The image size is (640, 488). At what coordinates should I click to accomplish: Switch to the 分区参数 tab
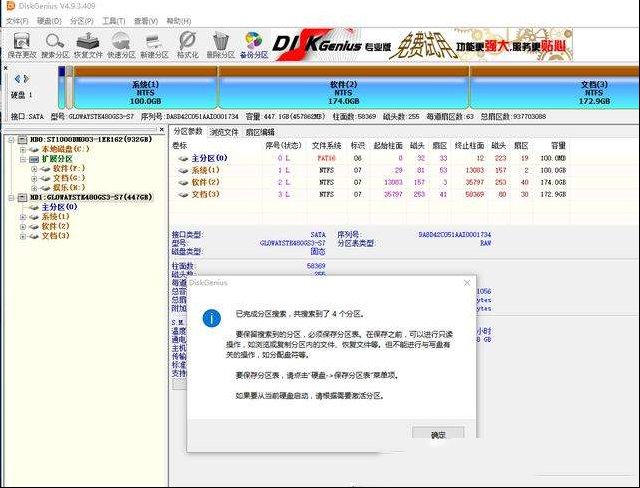point(188,131)
